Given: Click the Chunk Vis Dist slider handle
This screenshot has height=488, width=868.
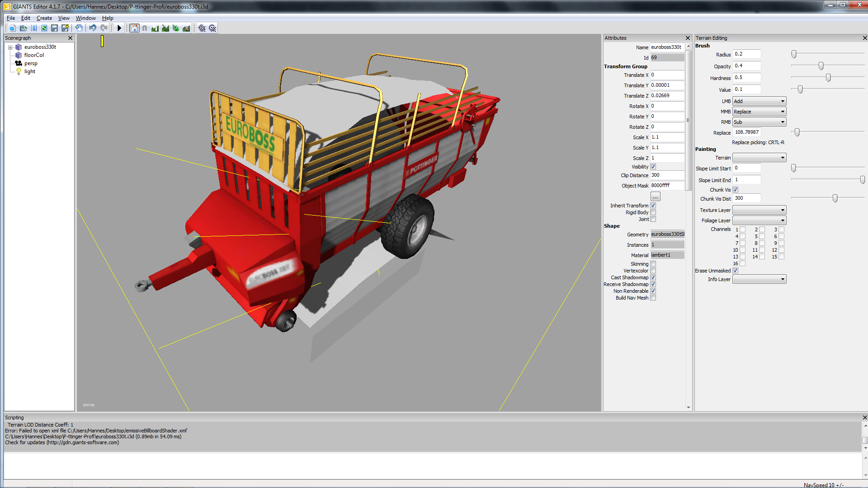Looking at the screenshot, I should [835, 198].
